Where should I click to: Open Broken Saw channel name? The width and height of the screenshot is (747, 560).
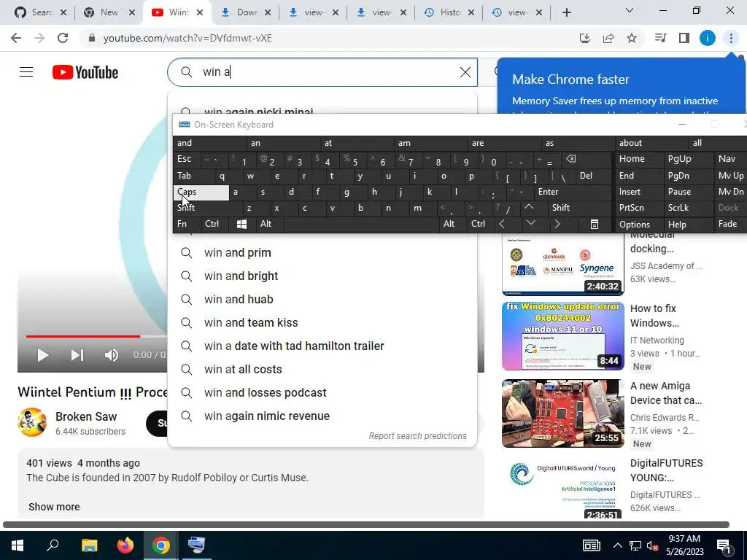tap(86, 416)
